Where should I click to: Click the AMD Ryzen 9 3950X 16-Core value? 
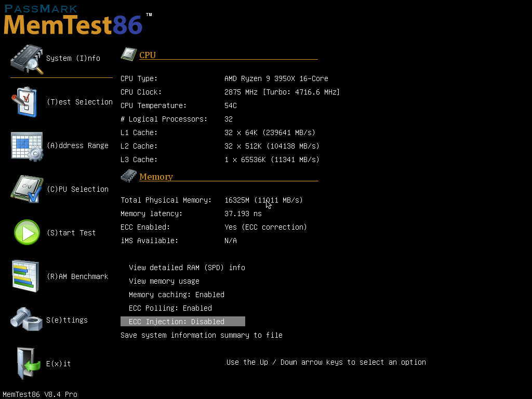[276, 78]
